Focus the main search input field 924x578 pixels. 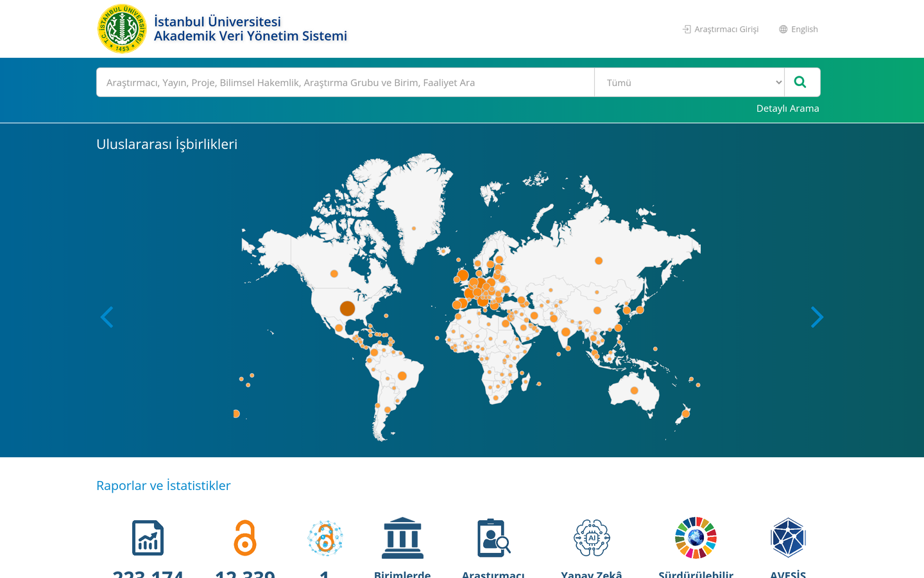coord(345,82)
